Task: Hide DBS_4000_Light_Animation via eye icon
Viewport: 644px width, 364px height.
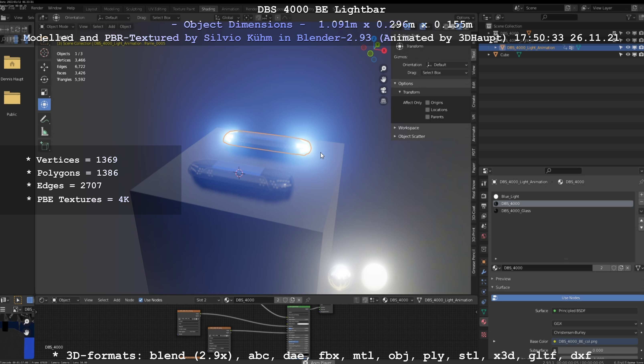Action: tap(628, 47)
